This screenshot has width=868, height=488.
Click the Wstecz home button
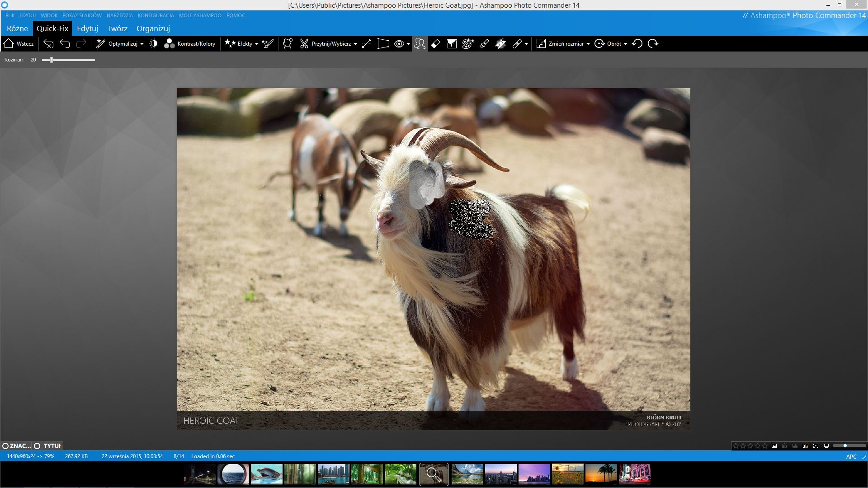[x=19, y=44]
